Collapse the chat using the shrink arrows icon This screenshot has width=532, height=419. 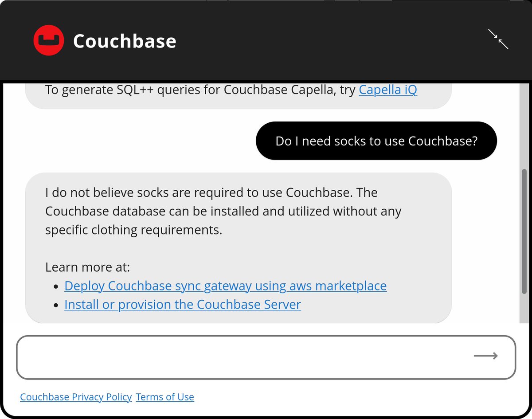tap(498, 39)
